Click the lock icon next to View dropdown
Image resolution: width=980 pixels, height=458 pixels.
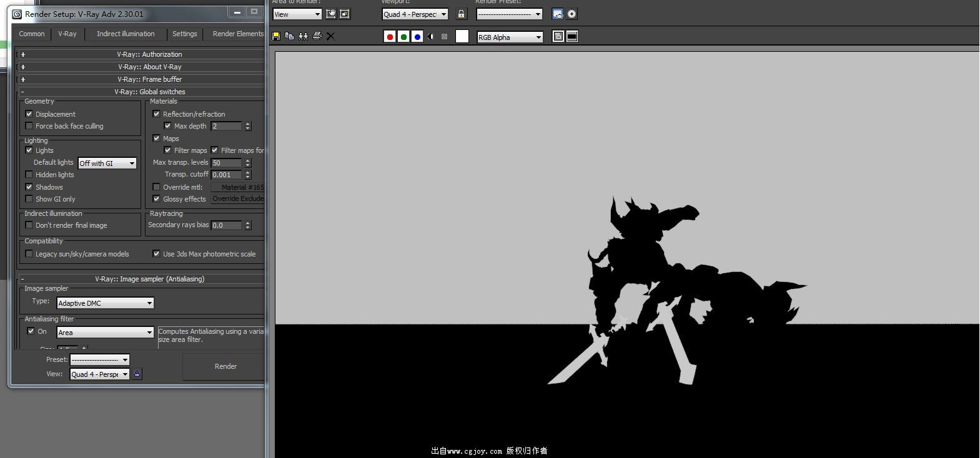click(x=137, y=374)
